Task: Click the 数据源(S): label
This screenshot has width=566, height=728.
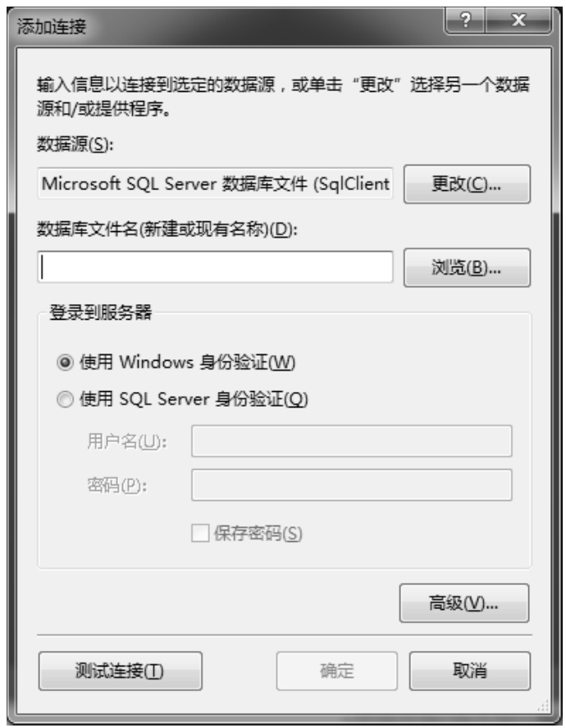Action: [x=75, y=144]
